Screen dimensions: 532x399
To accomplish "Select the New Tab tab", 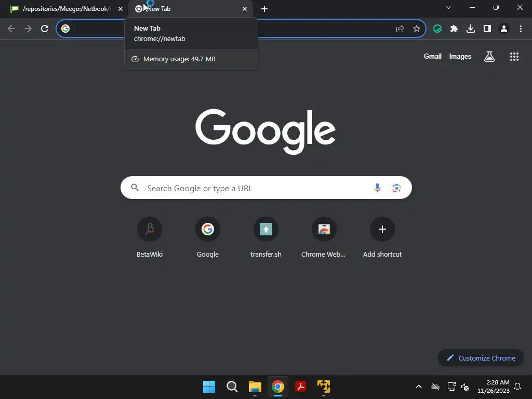I will pyautogui.click(x=190, y=9).
